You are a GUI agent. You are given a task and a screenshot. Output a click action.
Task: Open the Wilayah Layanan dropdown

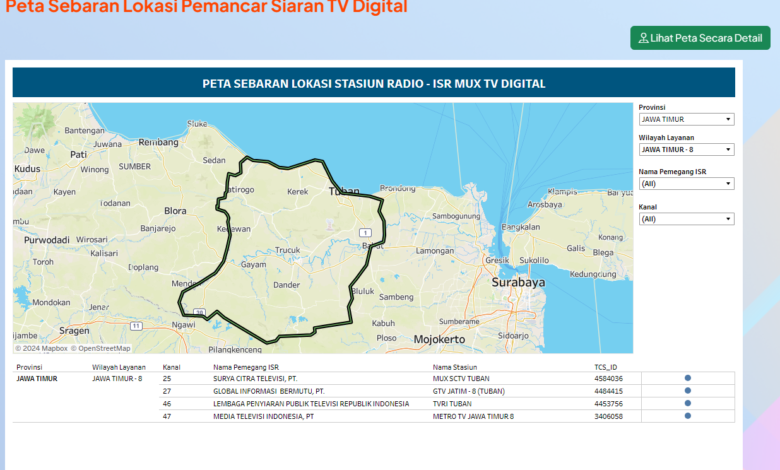point(686,149)
